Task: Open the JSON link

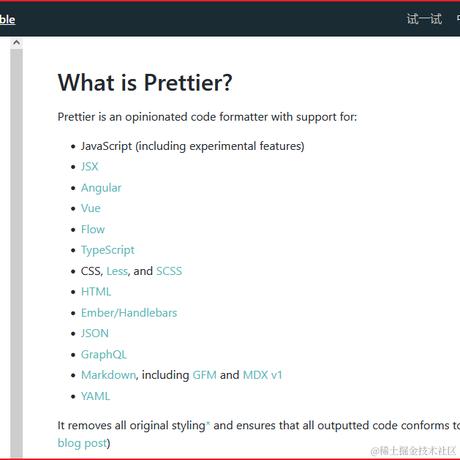Action: click(95, 333)
